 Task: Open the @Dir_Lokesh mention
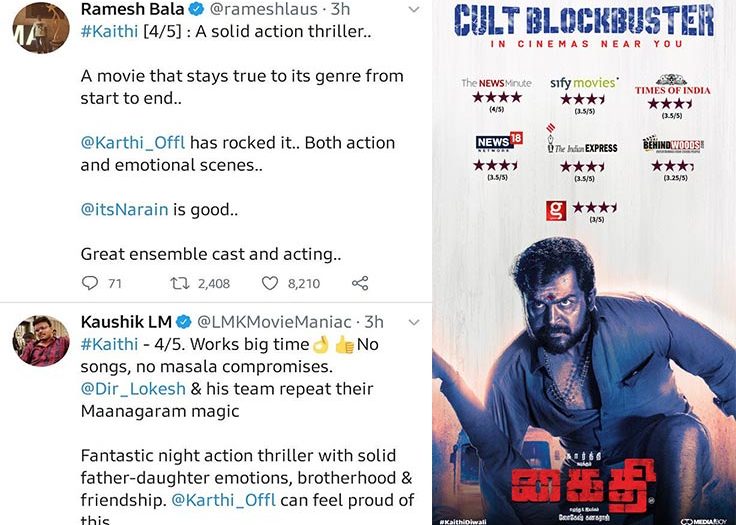click(x=133, y=389)
